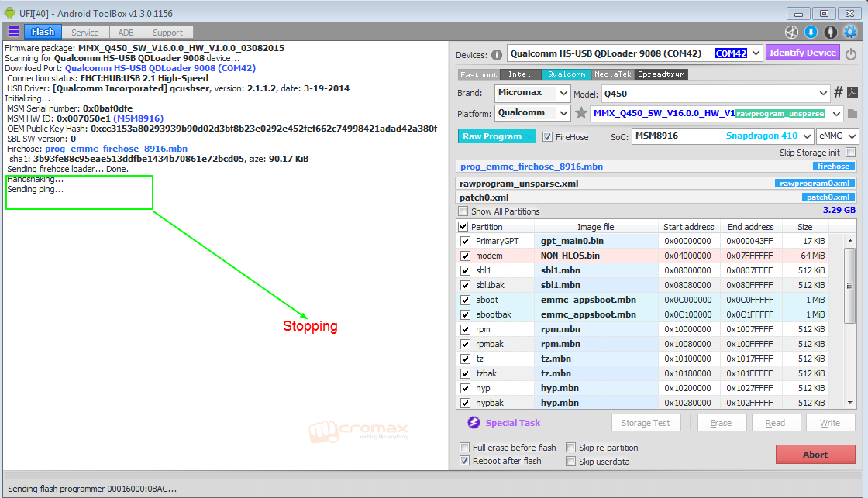Click the partition list scrollbar thumb

(849, 286)
